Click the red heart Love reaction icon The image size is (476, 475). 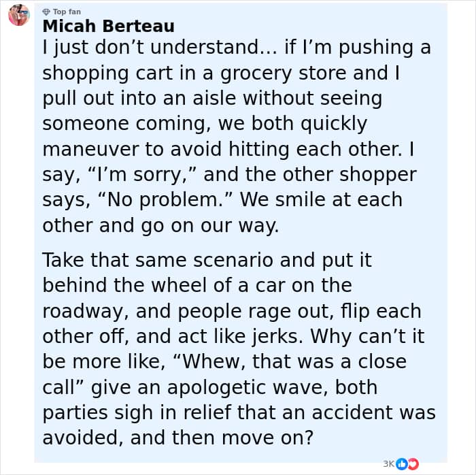tap(412, 463)
